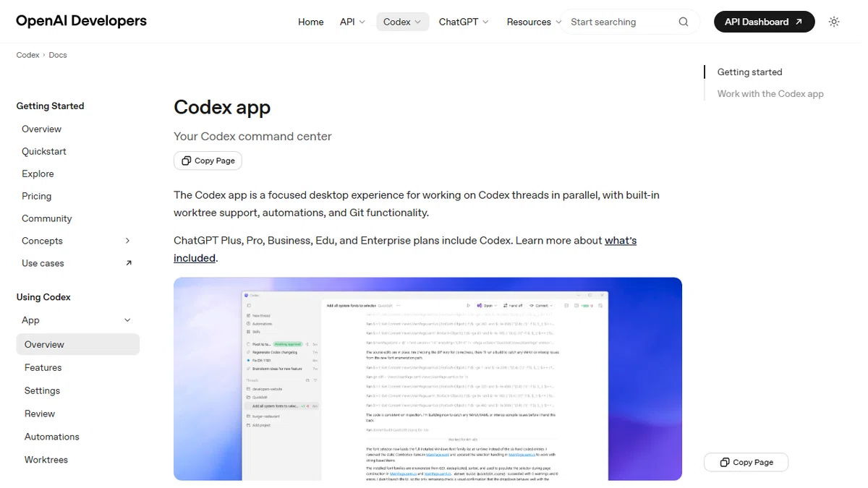The image size is (868, 488).
Task: Open the Worktrees sidebar page
Action: [46, 460]
